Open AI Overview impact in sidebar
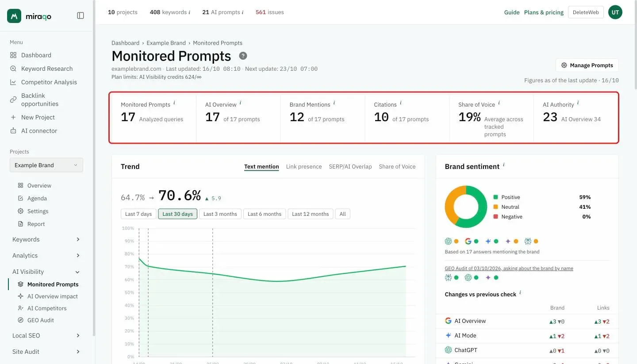637x364 pixels. (52, 296)
